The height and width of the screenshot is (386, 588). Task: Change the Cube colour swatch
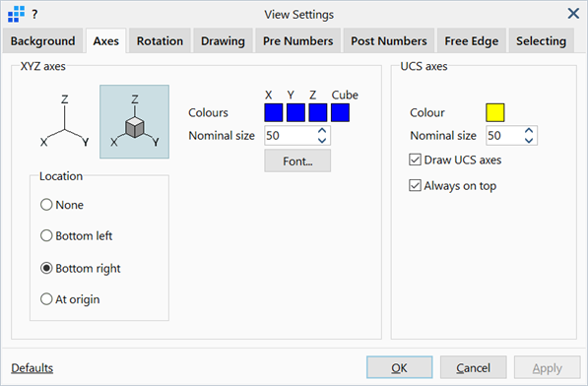click(340, 113)
